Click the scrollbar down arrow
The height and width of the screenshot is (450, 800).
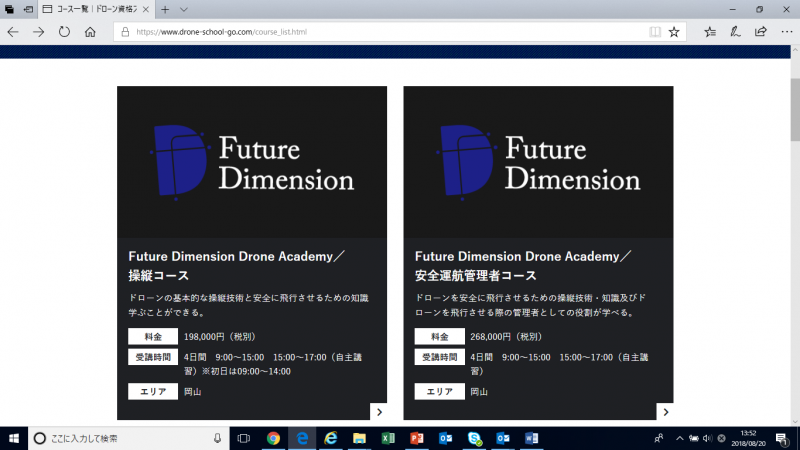coord(795,422)
